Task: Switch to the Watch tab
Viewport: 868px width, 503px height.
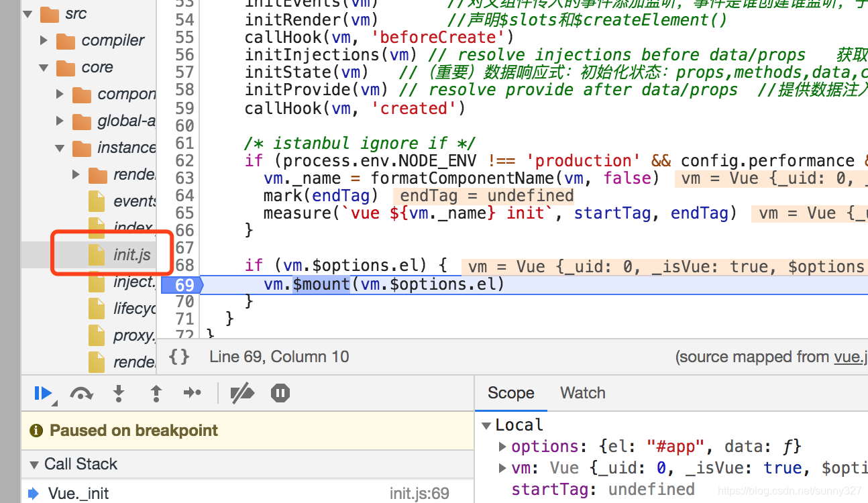Action: 583,393
